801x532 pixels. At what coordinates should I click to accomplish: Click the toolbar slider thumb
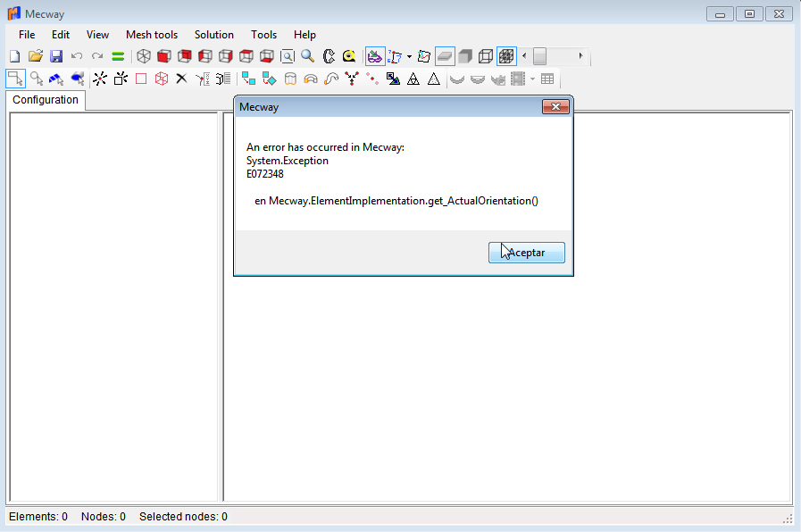point(540,56)
